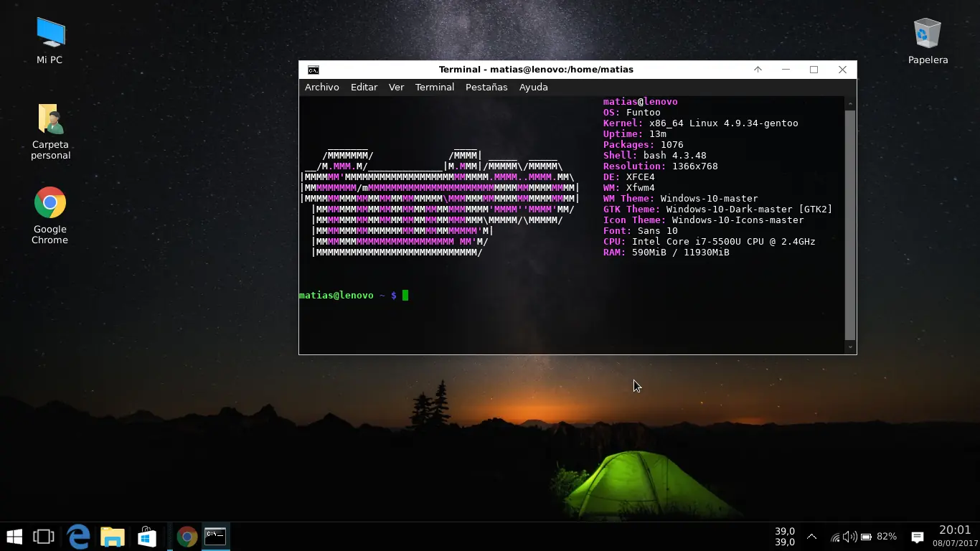Click the Terminal window title bar text
980x551 pixels.
536,70
